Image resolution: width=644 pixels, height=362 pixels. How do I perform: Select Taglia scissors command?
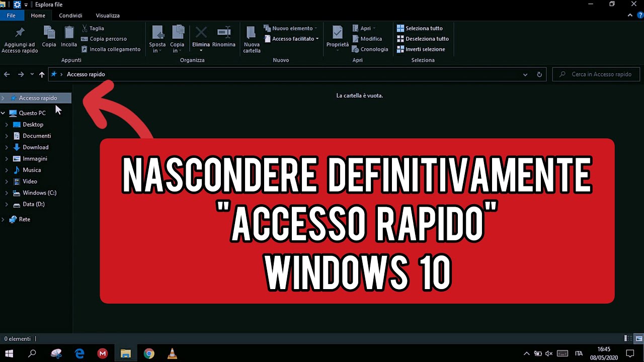pyautogui.click(x=93, y=28)
